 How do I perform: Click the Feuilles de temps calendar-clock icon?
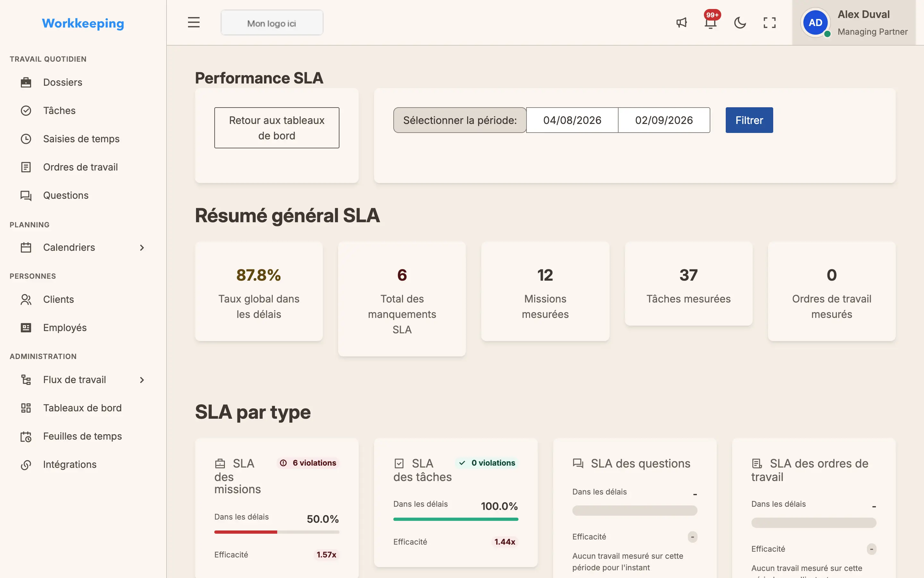click(x=26, y=436)
